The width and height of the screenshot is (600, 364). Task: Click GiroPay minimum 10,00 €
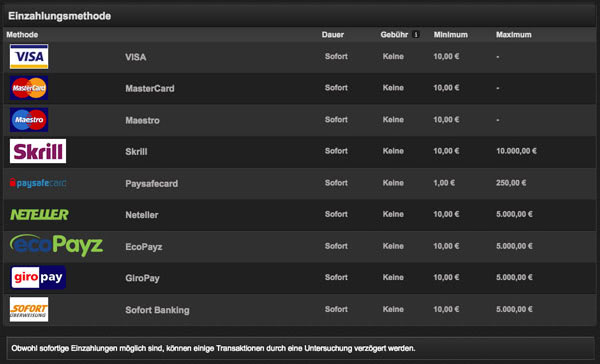pyautogui.click(x=446, y=277)
